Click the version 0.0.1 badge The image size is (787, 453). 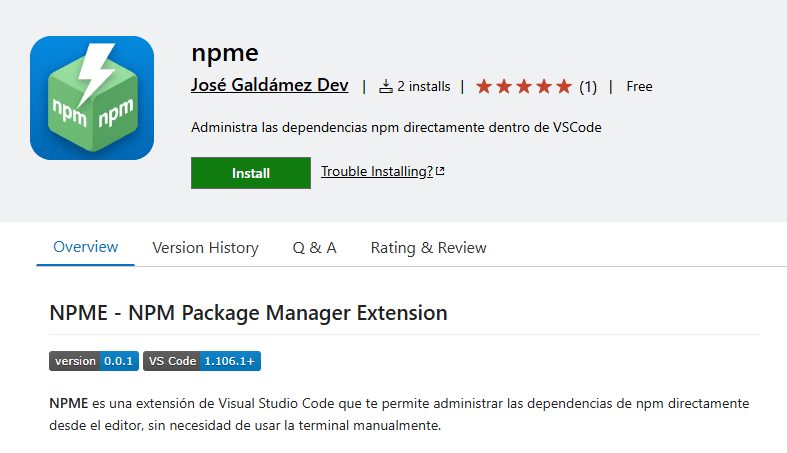(x=94, y=361)
